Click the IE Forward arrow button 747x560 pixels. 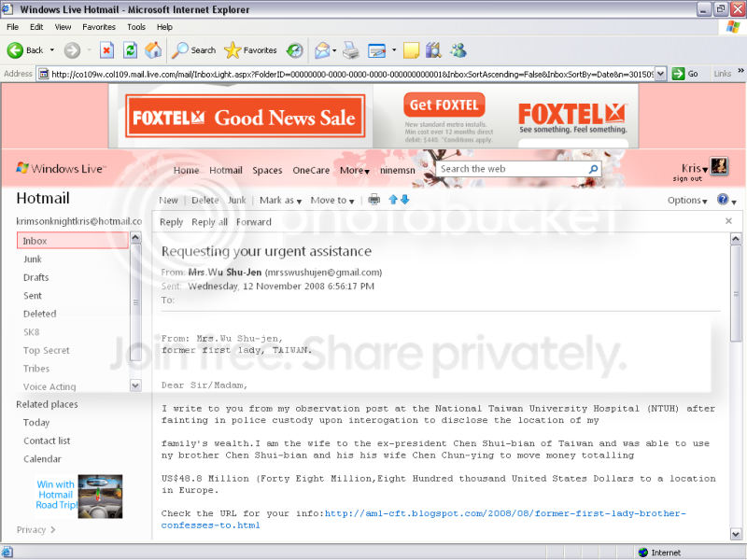click(73, 50)
